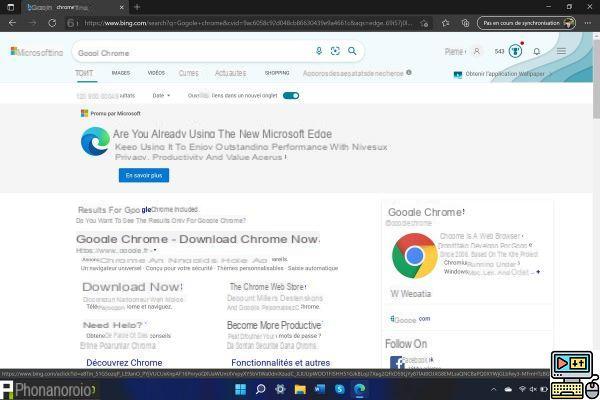
Task: Select the Actualités search tab
Action: point(230,73)
